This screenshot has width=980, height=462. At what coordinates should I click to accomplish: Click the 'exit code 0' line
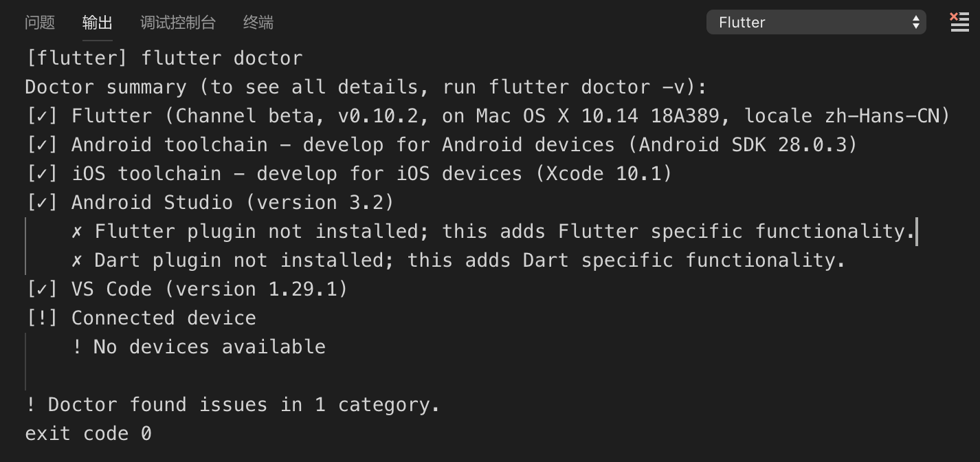88,433
